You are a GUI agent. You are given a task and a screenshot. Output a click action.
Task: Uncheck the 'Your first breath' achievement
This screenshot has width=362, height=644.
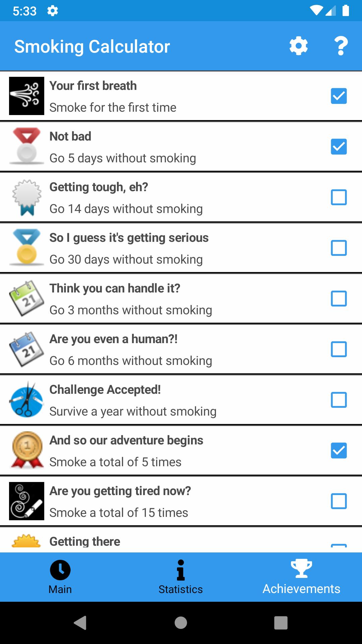(339, 96)
